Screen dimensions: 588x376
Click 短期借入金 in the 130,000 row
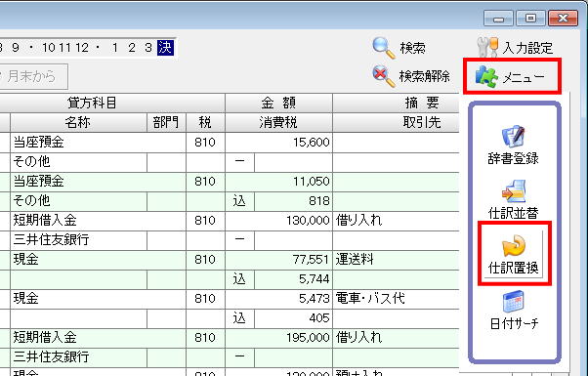click(x=45, y=221)
